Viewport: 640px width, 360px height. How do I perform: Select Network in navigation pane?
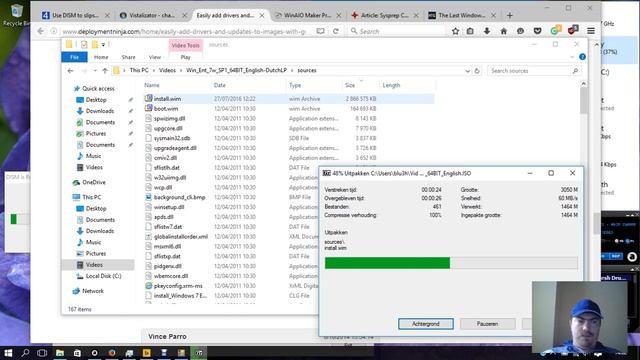93,291
